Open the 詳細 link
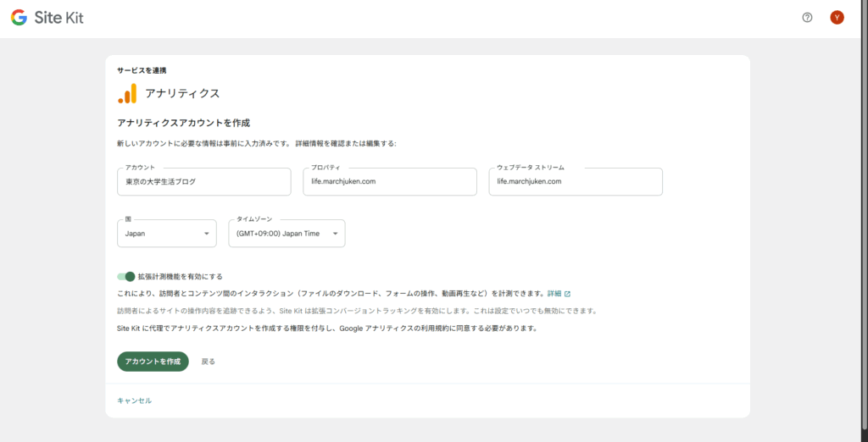Viewport: 868px width, 442px height. [554, 294]
